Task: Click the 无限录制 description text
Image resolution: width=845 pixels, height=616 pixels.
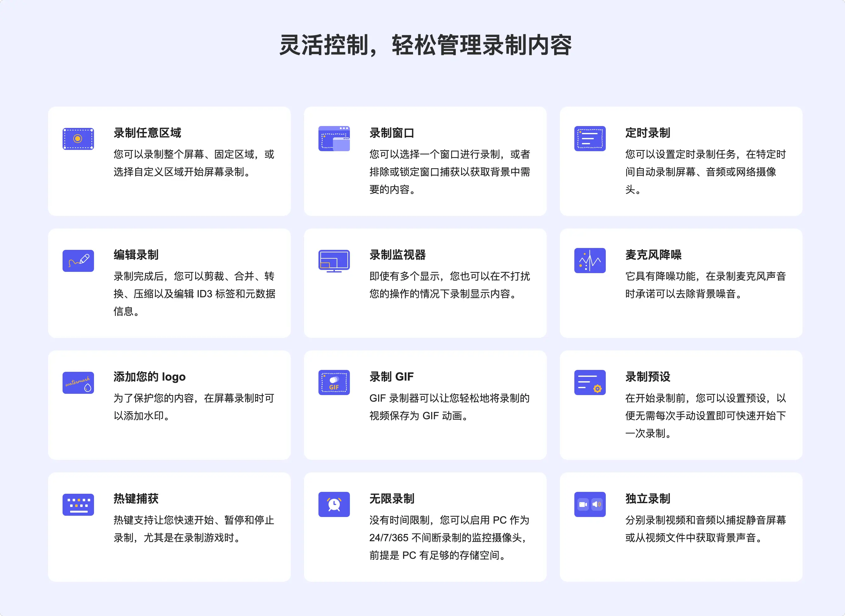Action: tap(449, 537)
